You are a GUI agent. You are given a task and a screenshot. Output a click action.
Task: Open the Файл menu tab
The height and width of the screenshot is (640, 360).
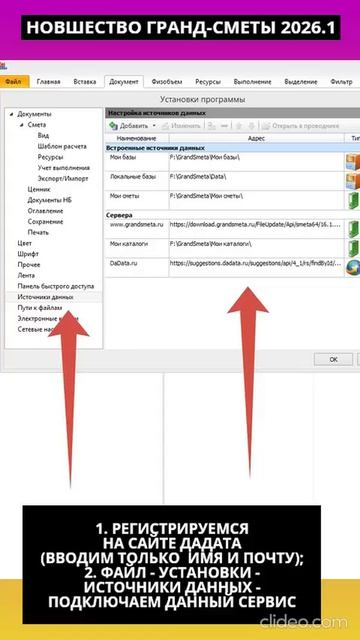click(x=14, y=82)
